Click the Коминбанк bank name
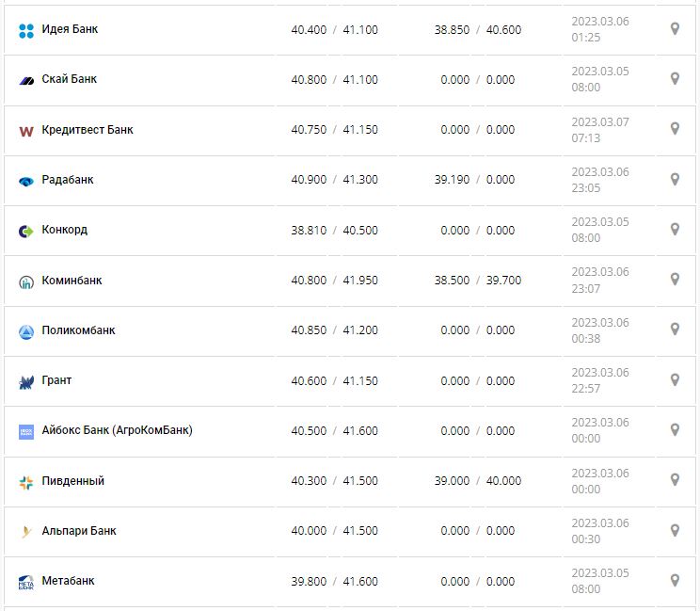This screenshot has width=700, height=611. (72, 281)
